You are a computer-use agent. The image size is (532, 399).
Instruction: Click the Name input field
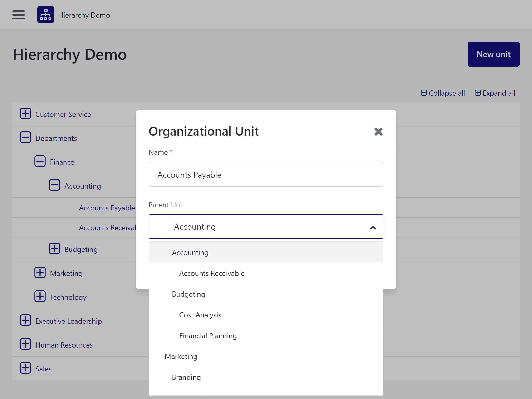click(x=266, y=174)
